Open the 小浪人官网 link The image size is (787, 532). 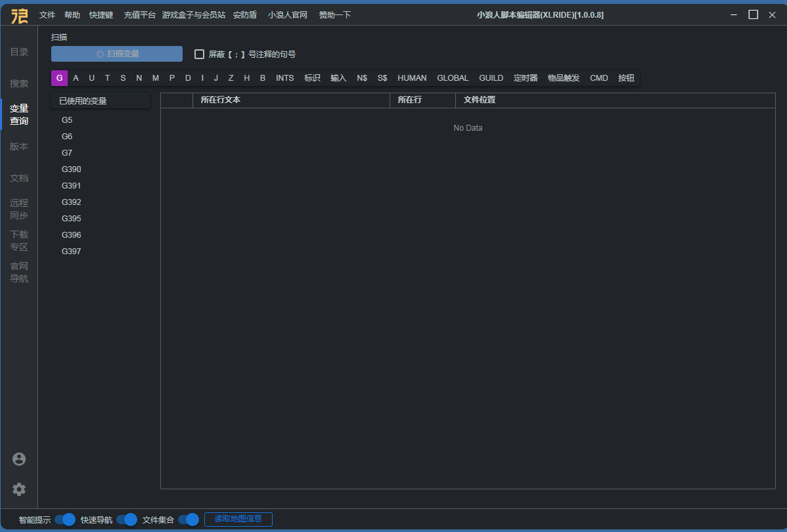pos(288,14)
